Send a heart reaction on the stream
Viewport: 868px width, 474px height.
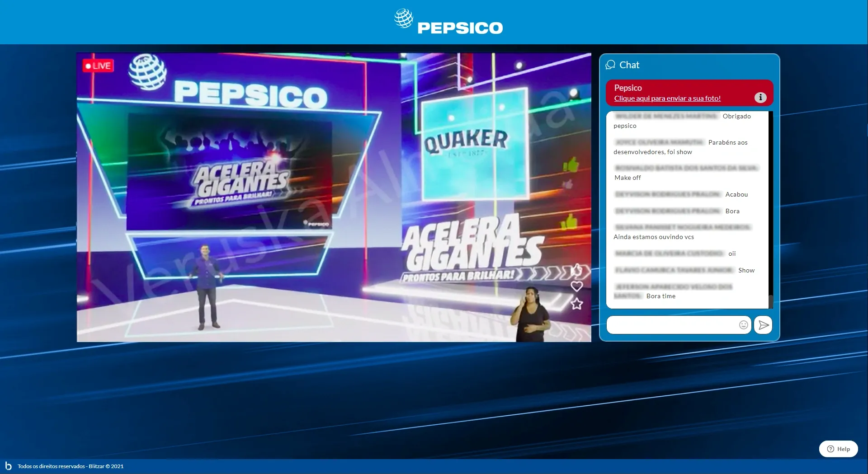pos(576,286)
